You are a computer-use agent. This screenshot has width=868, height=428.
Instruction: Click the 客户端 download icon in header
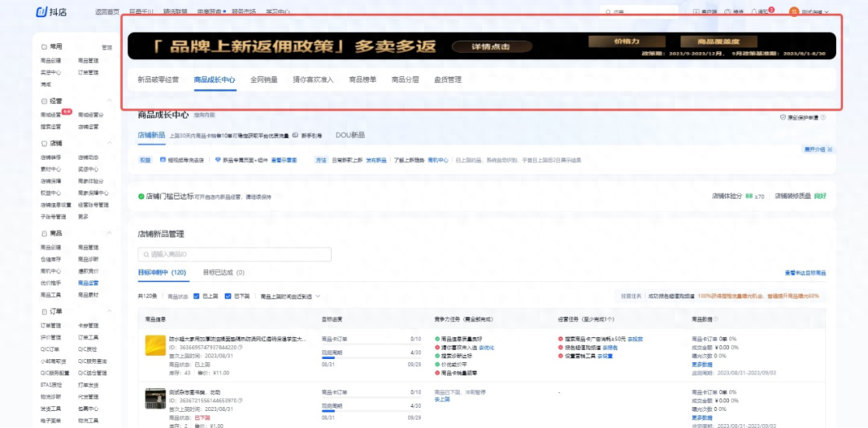[x=696, y=11]
